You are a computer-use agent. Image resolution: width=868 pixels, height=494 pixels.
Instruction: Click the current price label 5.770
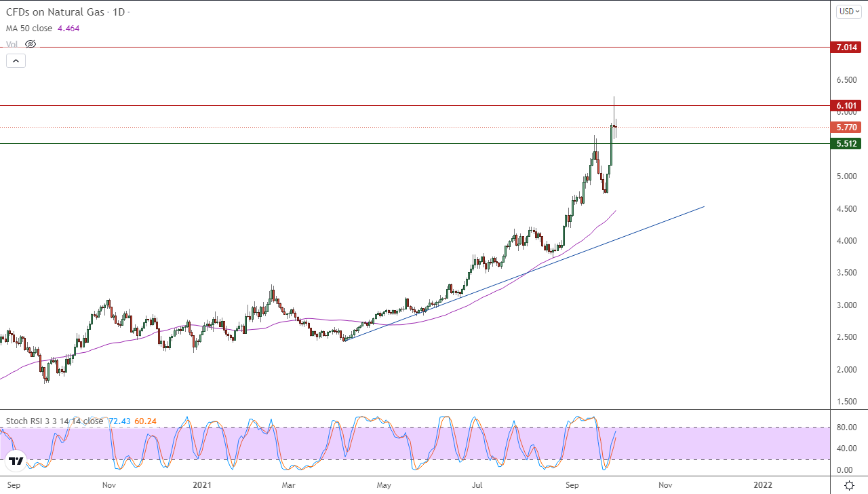pos(848,127)
